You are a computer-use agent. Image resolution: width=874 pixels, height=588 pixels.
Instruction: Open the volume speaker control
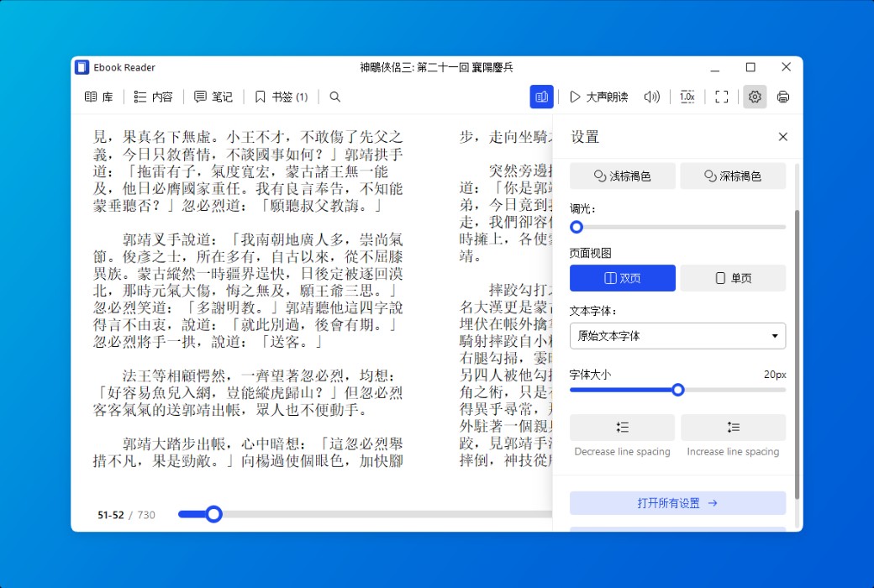(652, 97)
